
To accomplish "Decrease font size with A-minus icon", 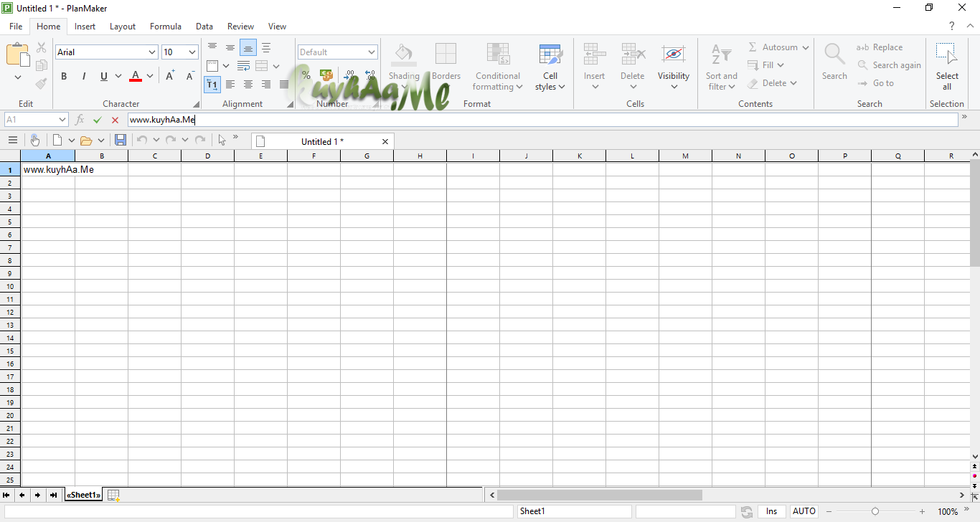I will [x=190, y=76].
